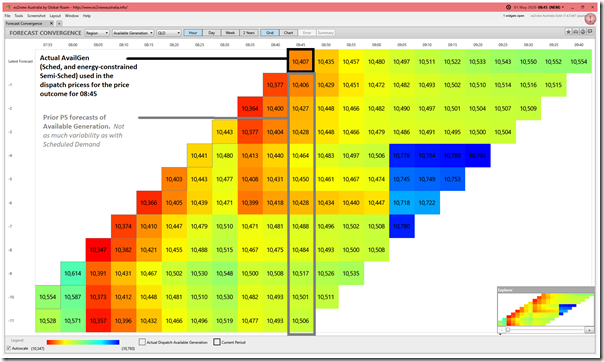Image resolution: width=604 pixels, height=362 pixels.
Task: Open the Layout menu
Action: 55,16
